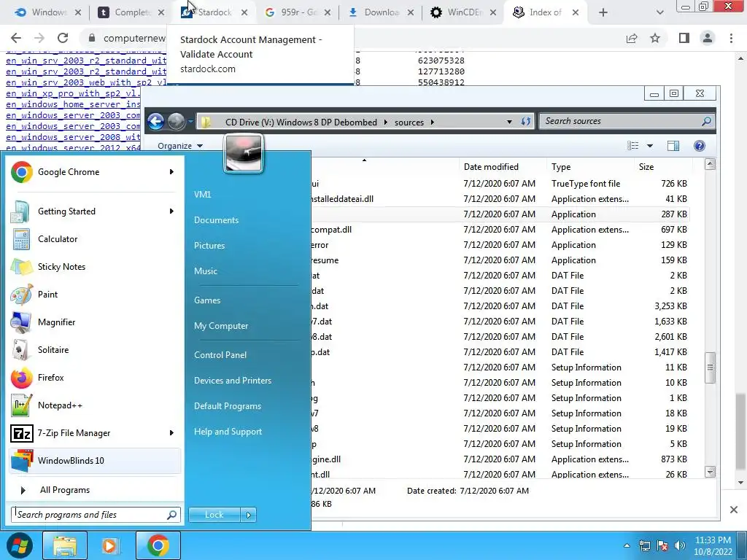Viewport: 747px width, 560px height.
Task: Share this page icon in Chrome
Action: 632,38
